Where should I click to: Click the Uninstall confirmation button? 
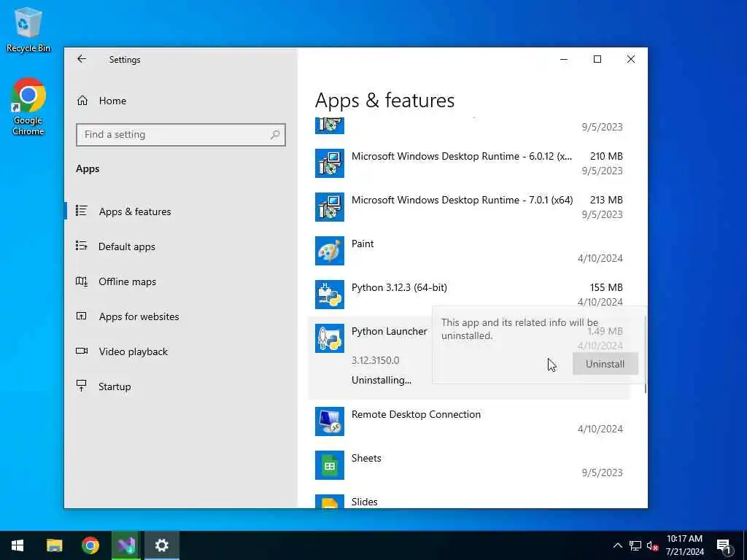tap(605, 364)
